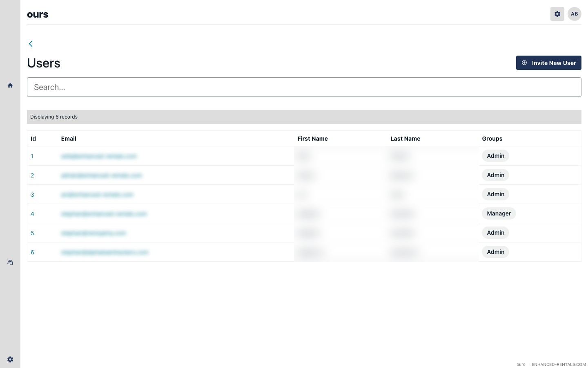Click the settings gear in top header
Image resolution: width=588 pixels, height=368 pixels.
557,14
